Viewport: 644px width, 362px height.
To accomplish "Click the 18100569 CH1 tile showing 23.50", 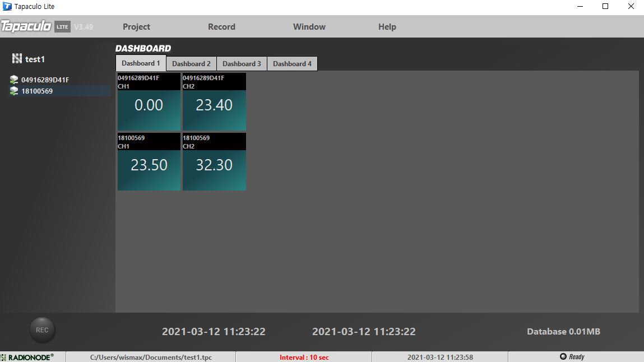I will tap(149, 162).
